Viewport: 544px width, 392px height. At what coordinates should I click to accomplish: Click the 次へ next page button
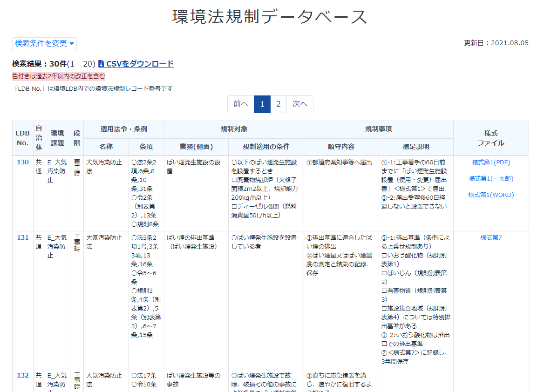click(x=299, y=104)
